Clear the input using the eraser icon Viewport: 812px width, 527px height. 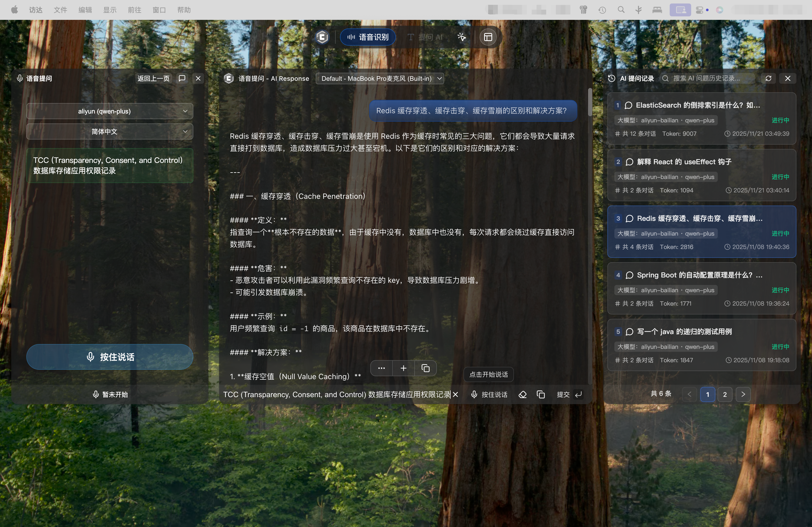click(x=522, y=394)
